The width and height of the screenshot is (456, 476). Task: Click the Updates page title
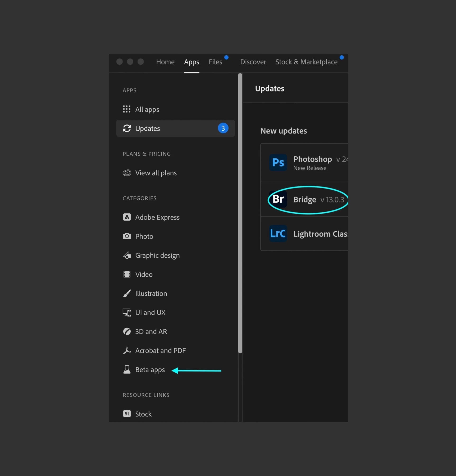pos(270,89)
